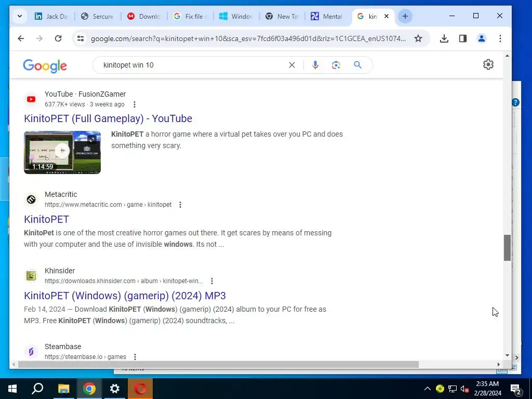Click the Google search input field
This screenshot has height=399, width=532.
[x=193, y=65]
